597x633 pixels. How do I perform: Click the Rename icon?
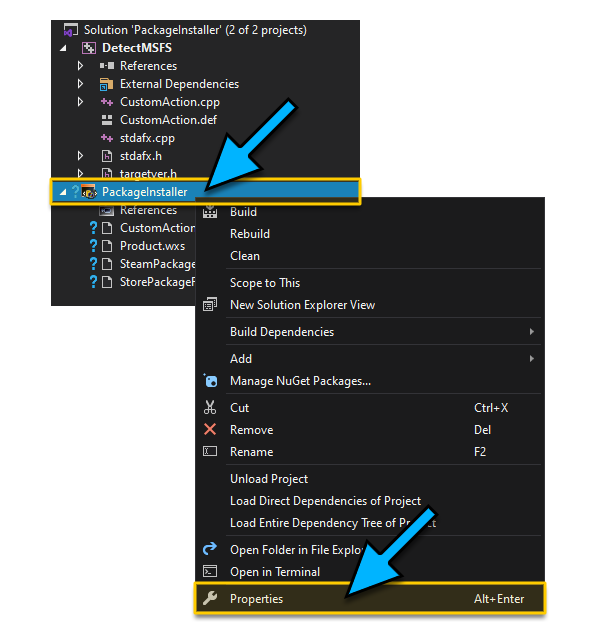210,451
